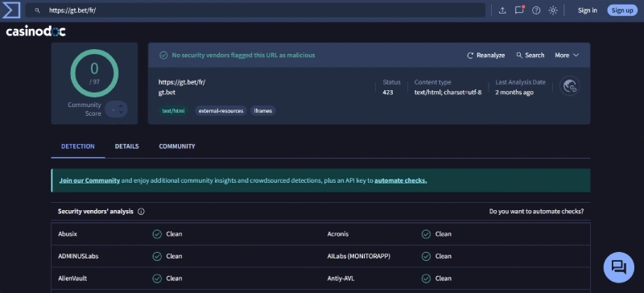Click the search magnifier in URL bar
The width and height of the screenshot is (644, 293).
point(37,10)
